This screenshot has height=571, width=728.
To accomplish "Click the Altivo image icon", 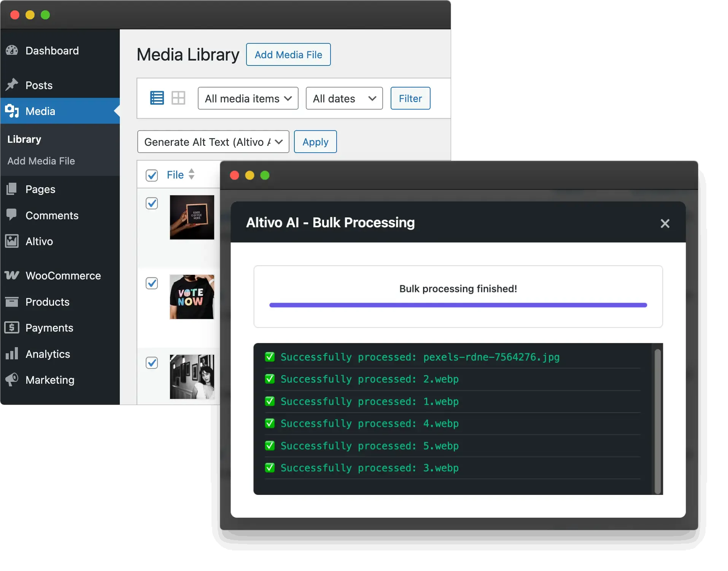I will point(12,241).
